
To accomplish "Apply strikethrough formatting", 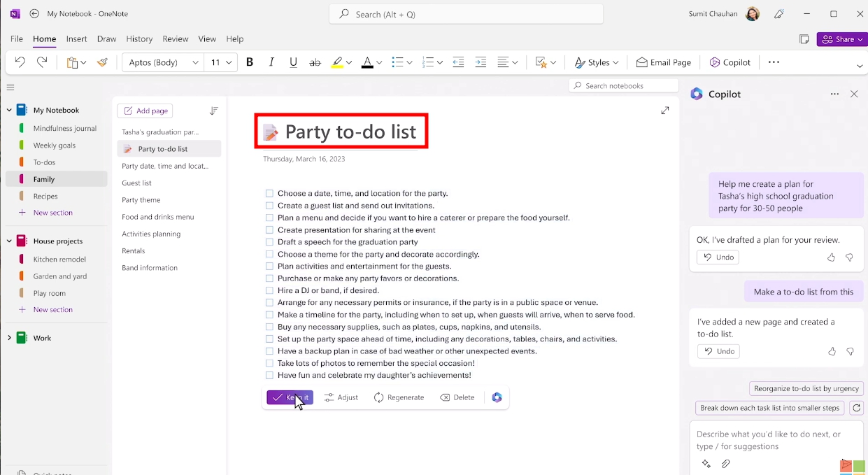I will click(315, 62).
